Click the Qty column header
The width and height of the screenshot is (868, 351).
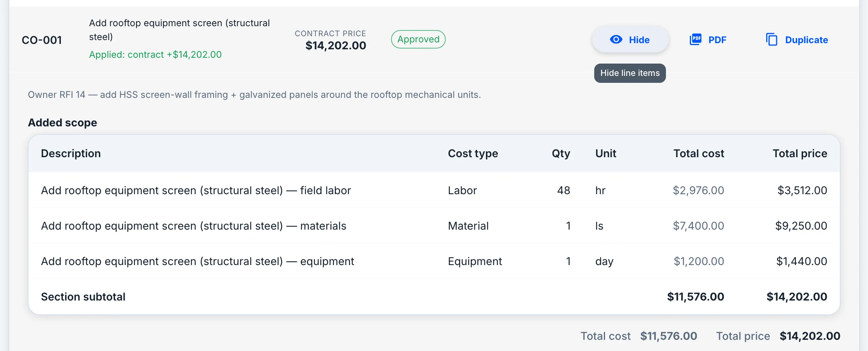561,153
